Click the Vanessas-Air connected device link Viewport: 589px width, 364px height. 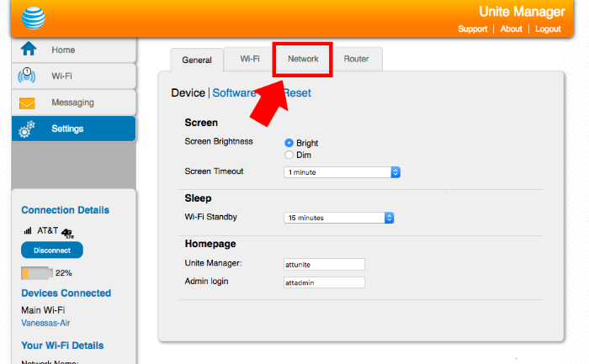tap(45, 323)
